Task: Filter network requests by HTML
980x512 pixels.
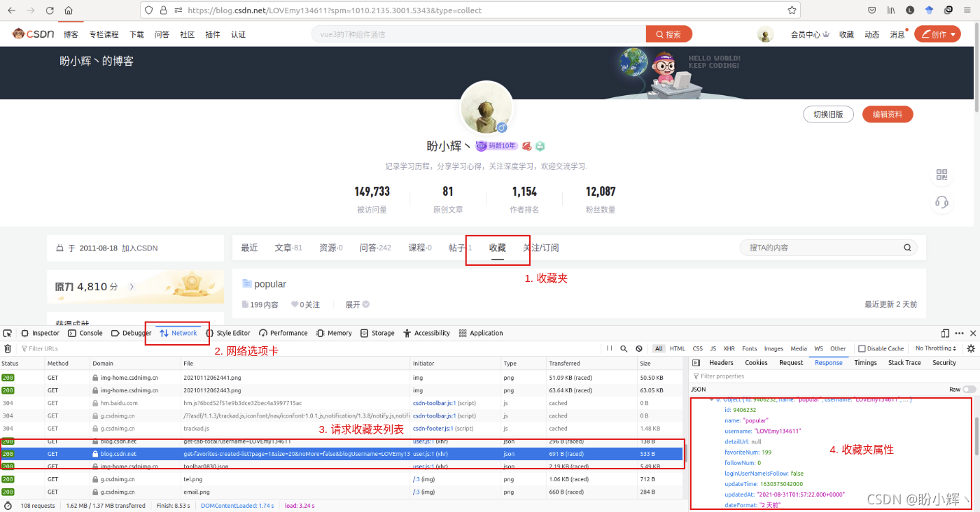Action: pos(678,348)
